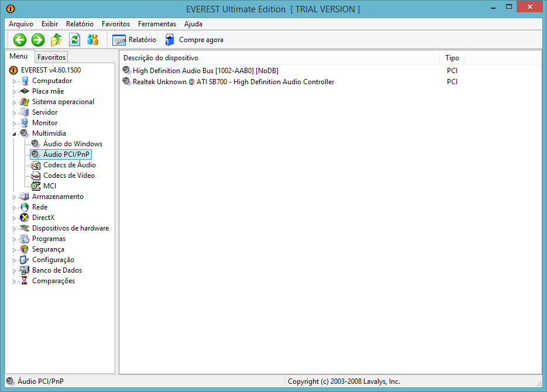Click the Áudio PCI/PnP status bar text
The image size is (547, 392).
pyautogui.click(x=40, y=381)
